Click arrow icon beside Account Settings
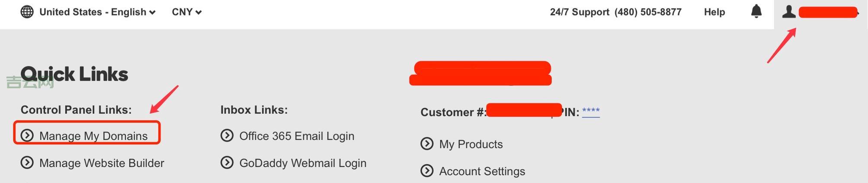 tap(427, 171)
